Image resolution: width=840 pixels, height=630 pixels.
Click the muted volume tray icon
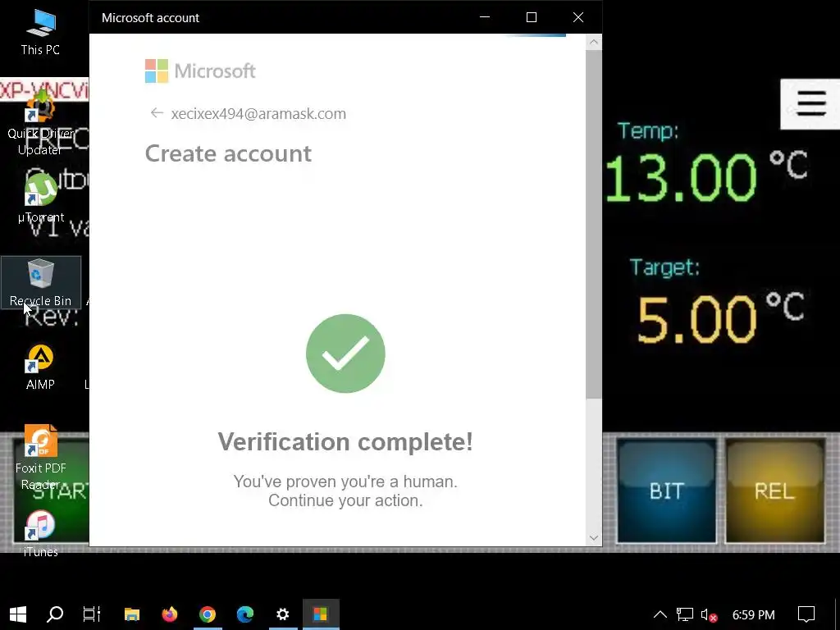[709, 614]
